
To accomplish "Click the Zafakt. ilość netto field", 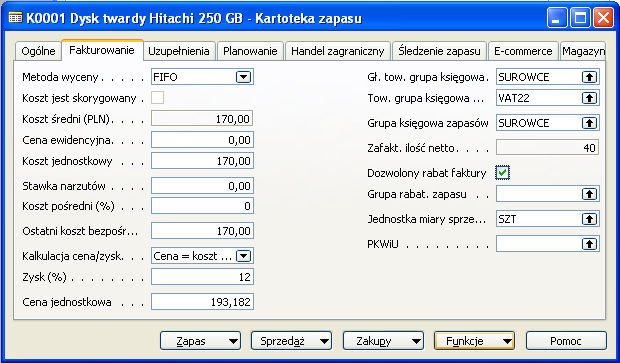I will pos(548,148).
